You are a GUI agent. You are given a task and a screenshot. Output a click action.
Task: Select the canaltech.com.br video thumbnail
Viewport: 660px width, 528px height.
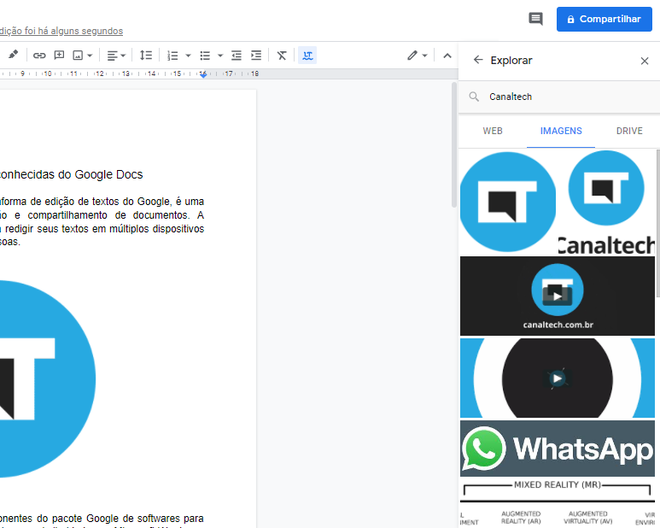557,296
